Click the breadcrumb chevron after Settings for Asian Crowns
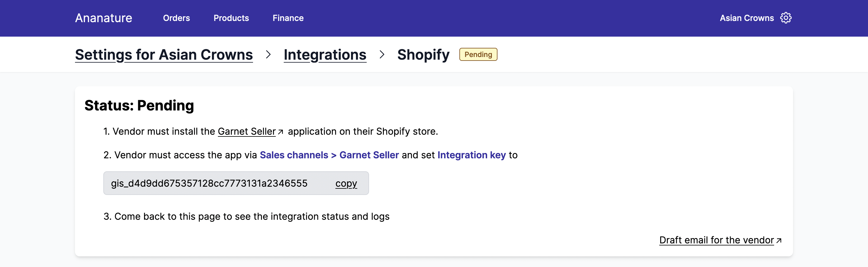Screen dimensions: 868x267 point(269,54)
